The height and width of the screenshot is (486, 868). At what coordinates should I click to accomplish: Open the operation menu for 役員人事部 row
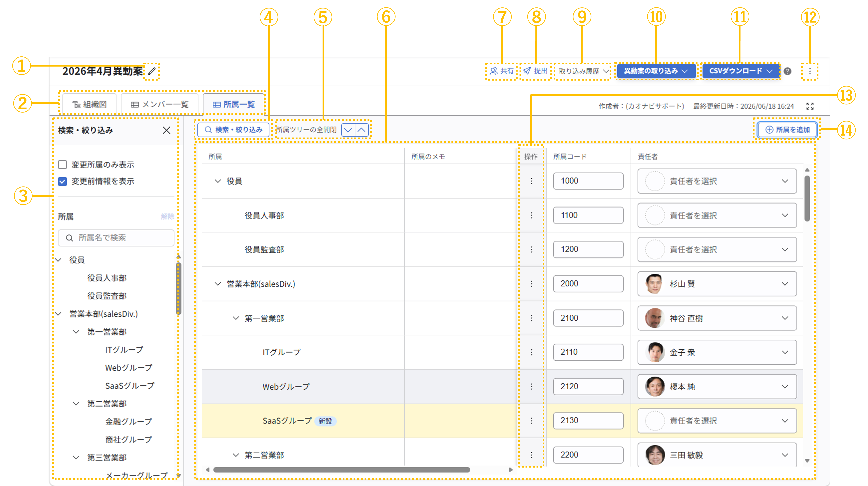(x=531, y=215)
